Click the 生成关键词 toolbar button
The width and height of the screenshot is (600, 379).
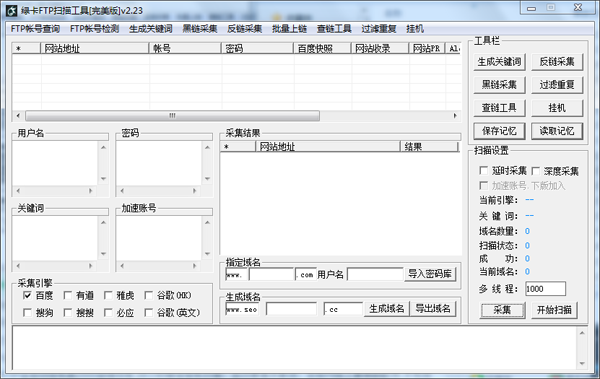coord(499,62)
